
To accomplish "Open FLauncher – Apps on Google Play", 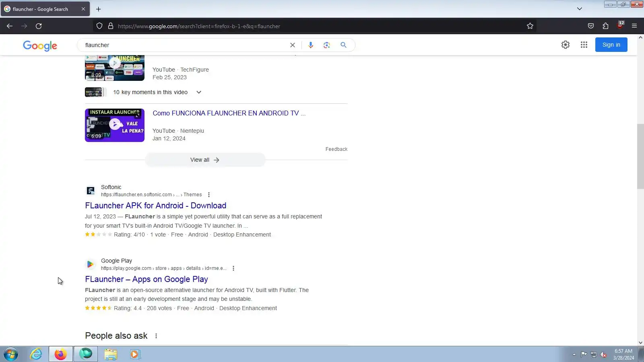I will [x=147, y=279].
